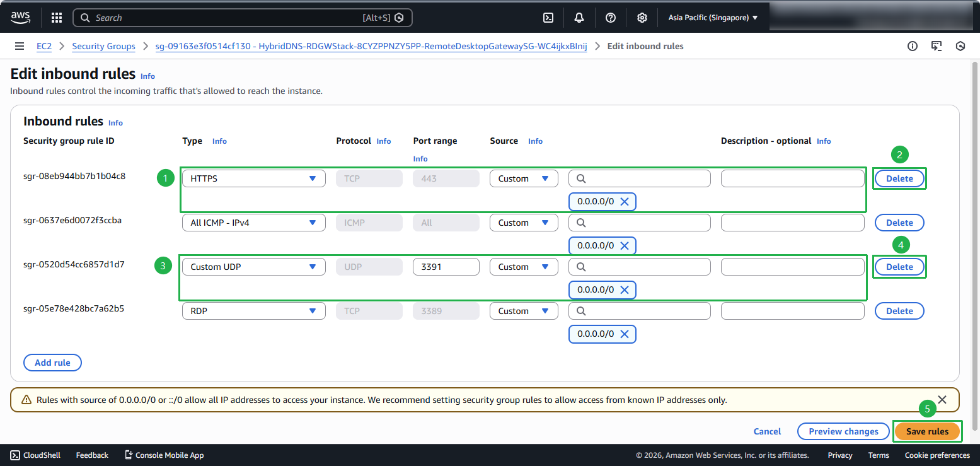980x466 pixels.
Task: Click Preview changes button
Action: 843,431
